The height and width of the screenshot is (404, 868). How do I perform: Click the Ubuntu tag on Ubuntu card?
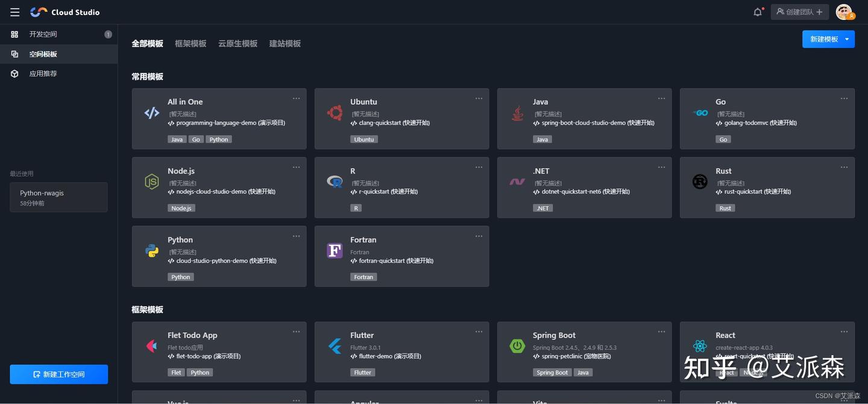pyautogui.click(x=364, y=139)
